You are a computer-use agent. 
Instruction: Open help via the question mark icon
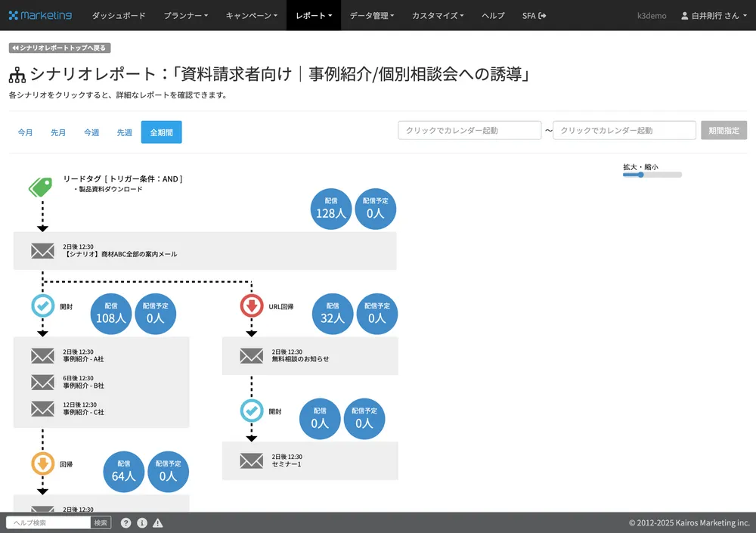125,522
